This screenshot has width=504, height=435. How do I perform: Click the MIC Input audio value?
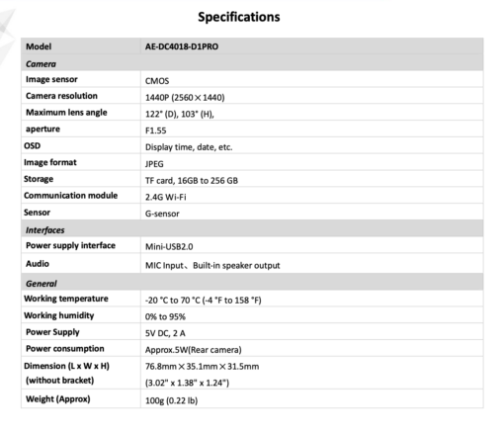(x=212, y=266)
